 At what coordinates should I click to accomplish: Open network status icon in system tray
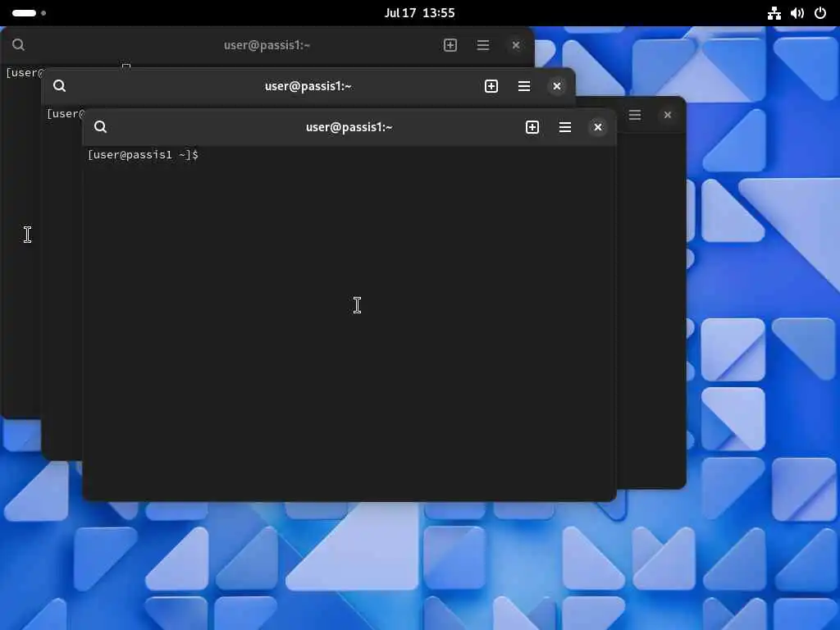click(x=774, y=13)
